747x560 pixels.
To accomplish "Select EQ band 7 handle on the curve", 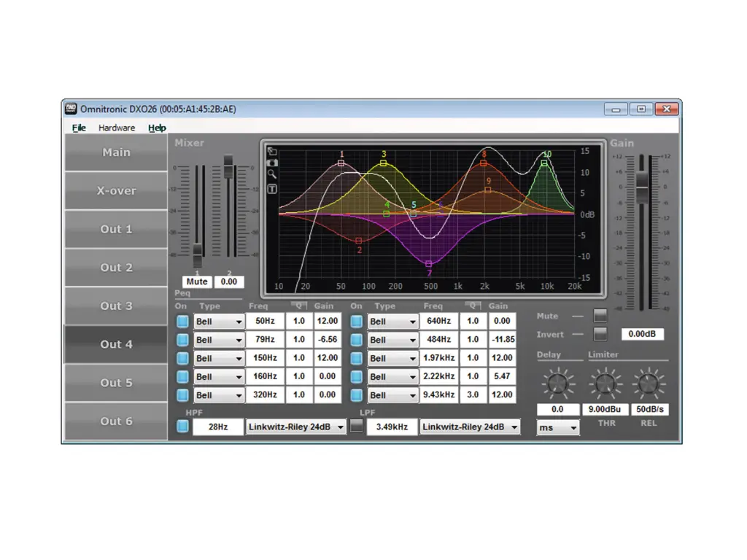I will coord(429,263).
